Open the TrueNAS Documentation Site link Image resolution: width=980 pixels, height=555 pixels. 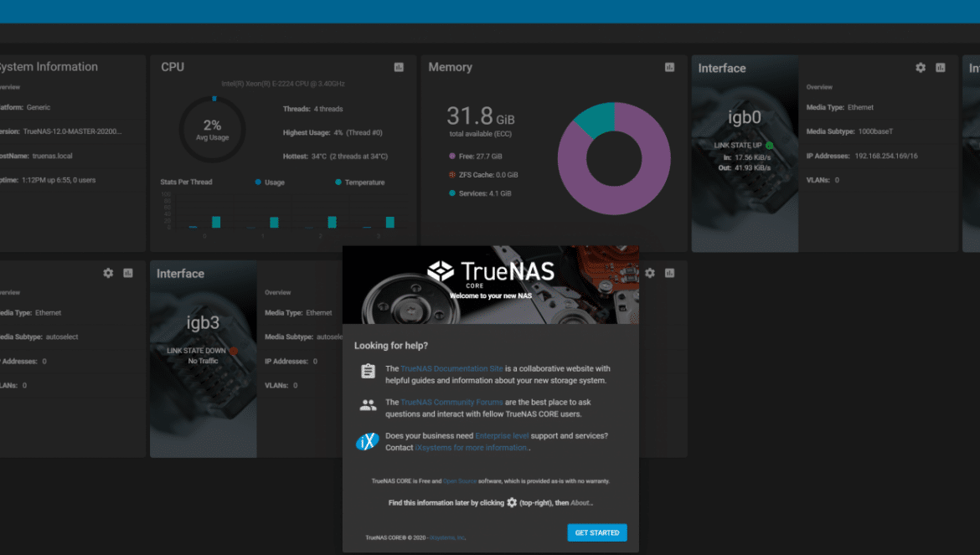point(451,369)
